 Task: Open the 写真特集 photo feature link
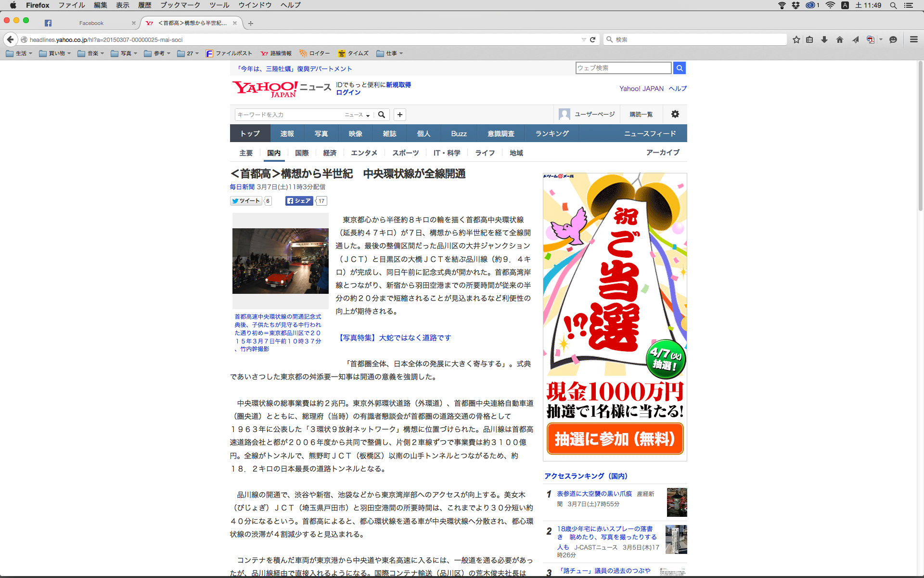(x=395, y=338)
